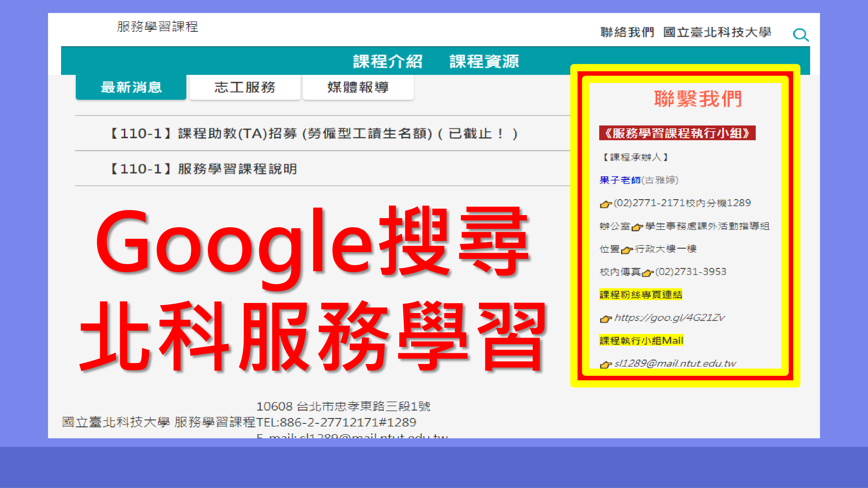The image size is (868, 488).
Task: Click the 【課程承辦人】 label
Action: coord(635,157)
